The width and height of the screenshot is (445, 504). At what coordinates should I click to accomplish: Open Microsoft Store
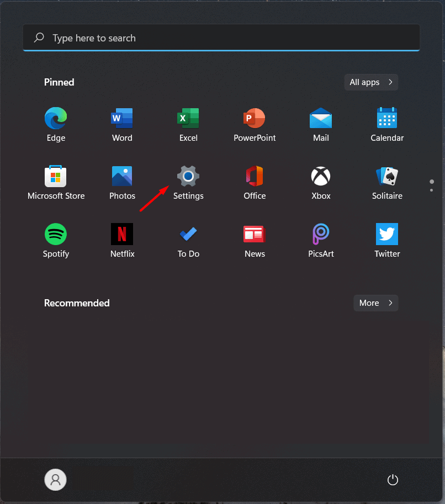coord(56,177)
